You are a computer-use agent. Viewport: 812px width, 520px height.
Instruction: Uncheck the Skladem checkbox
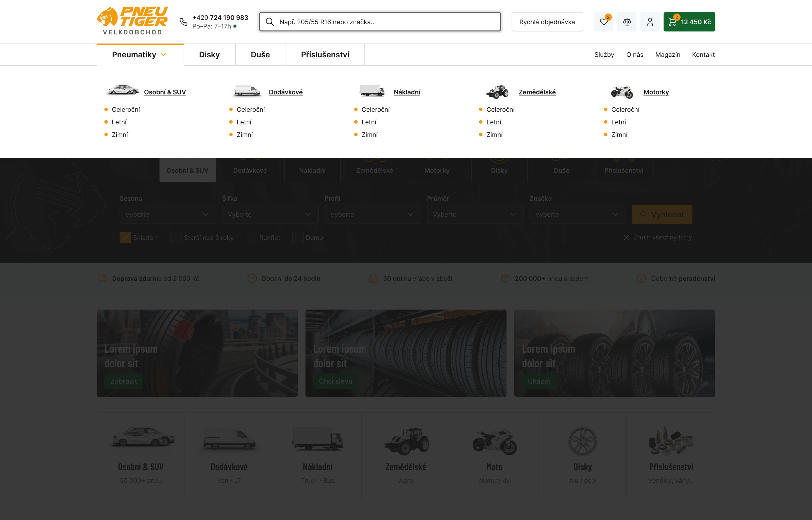coord(125,238)
